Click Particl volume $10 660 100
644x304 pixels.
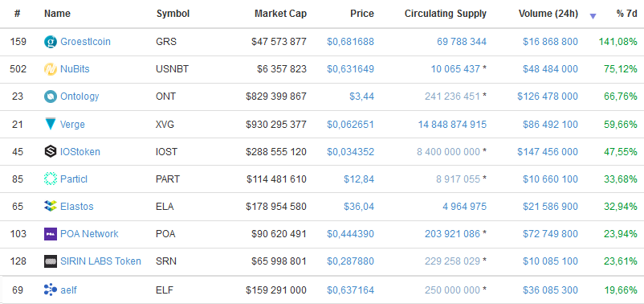(550, 179)
